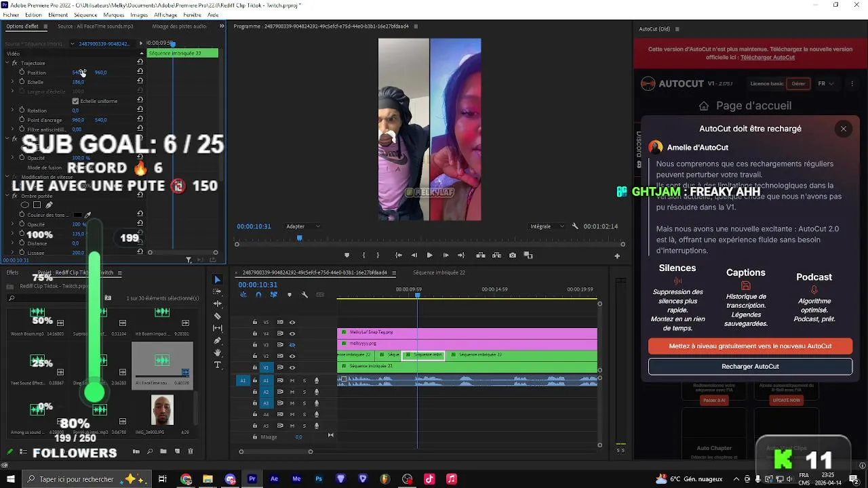The height and width of the screenshot is (488, 868).
Task: Select the Hand tool
Action: 217,353
